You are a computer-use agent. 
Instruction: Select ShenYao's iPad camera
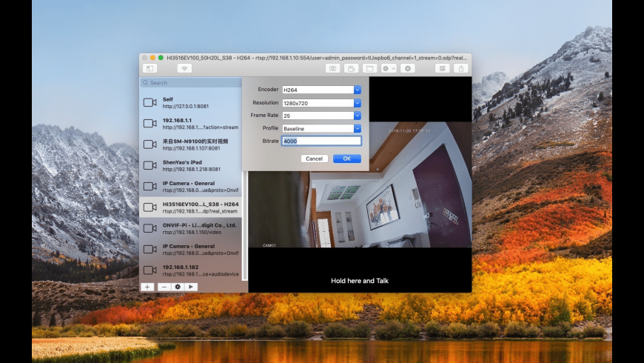tap(190, 165)
